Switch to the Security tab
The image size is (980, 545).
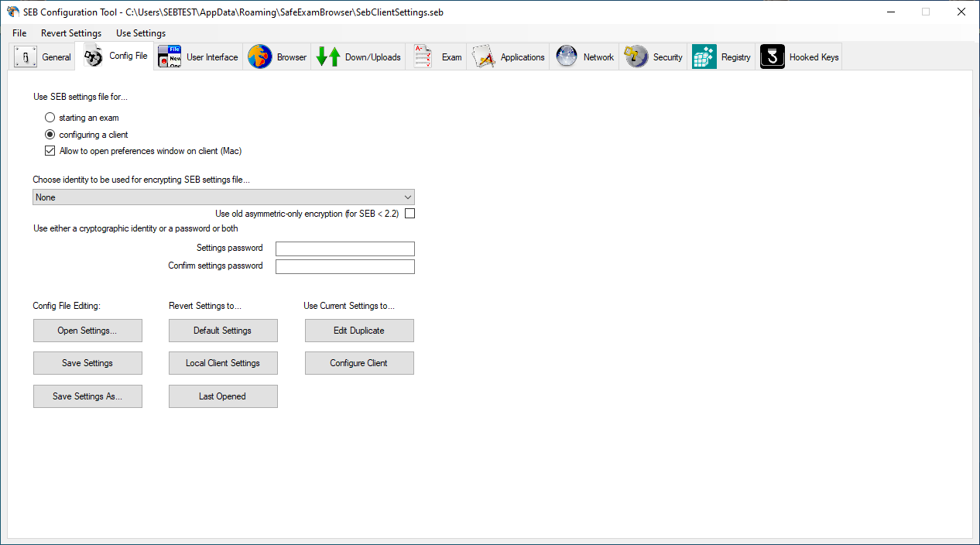click(653, 57)
